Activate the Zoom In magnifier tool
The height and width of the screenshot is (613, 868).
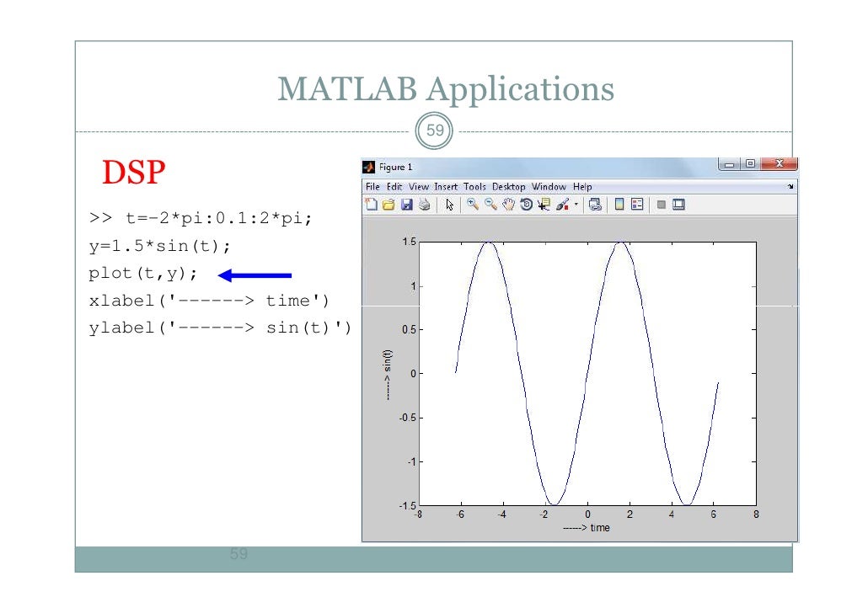click(x=472, y=205)
